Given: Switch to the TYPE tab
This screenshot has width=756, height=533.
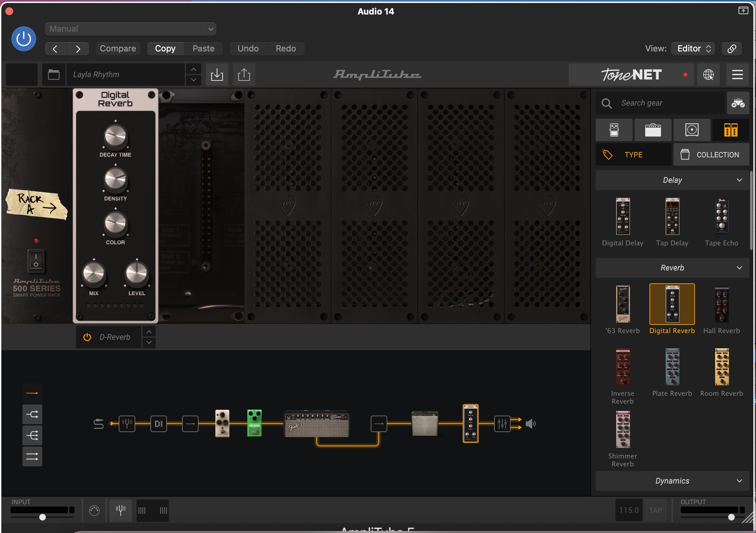Looking at the screenshot, I should 633,154.
